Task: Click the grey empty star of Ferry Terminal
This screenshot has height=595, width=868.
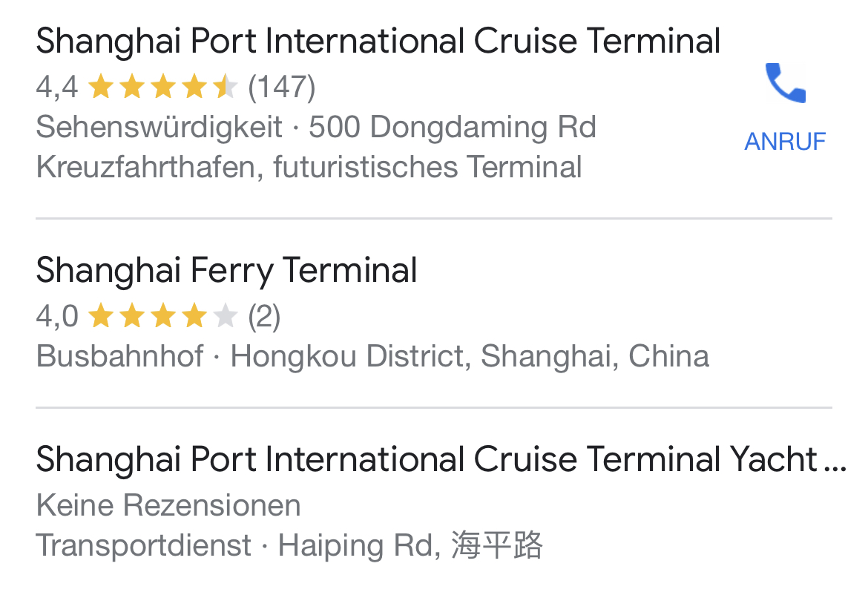Action: coord(225,318)
